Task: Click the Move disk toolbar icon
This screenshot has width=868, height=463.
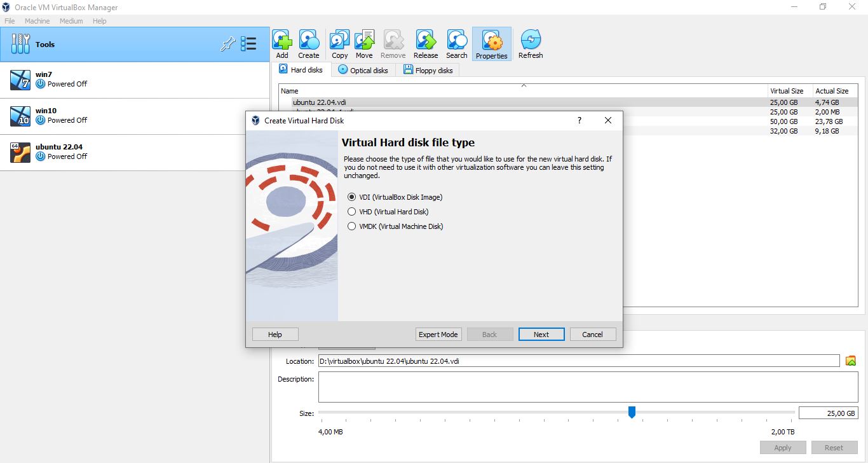Action: (x=364, y=40)
